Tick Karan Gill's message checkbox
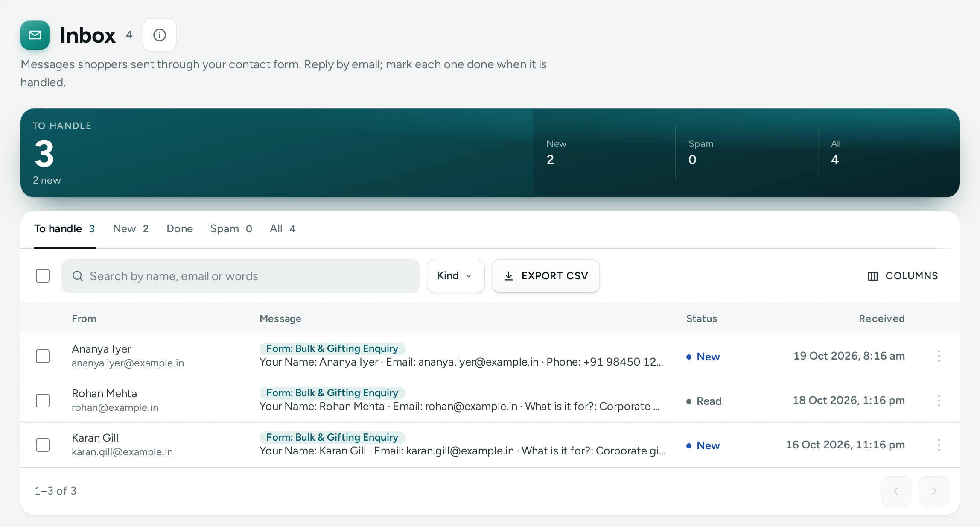Viewport: 980px width, 527px height. click(x=43, y=445)
